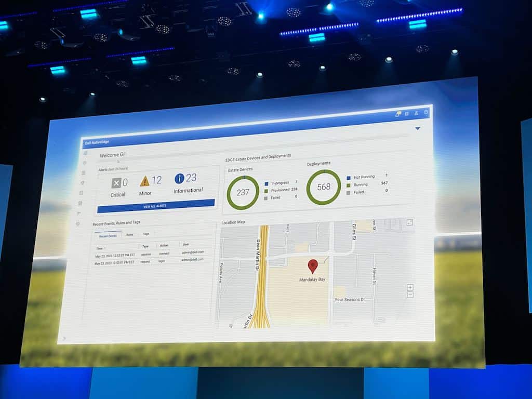Click the Provisioned green legend swatch
532x399 pixels.
(267, 191)
